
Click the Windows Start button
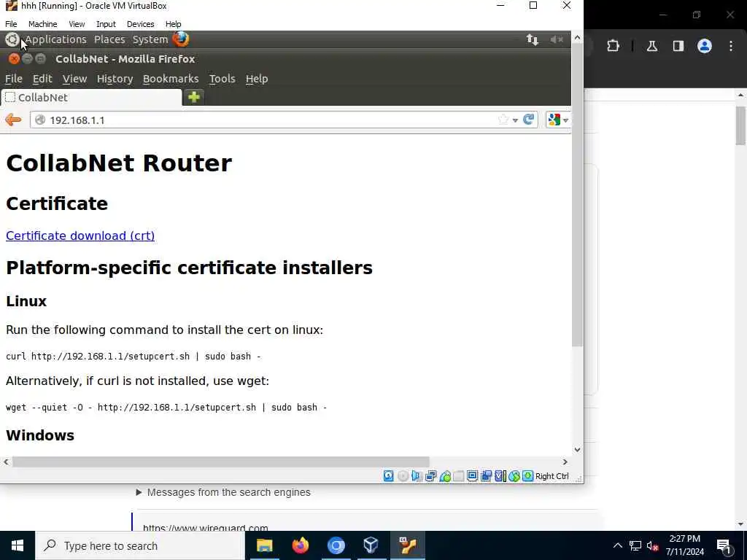coord(18,545)
